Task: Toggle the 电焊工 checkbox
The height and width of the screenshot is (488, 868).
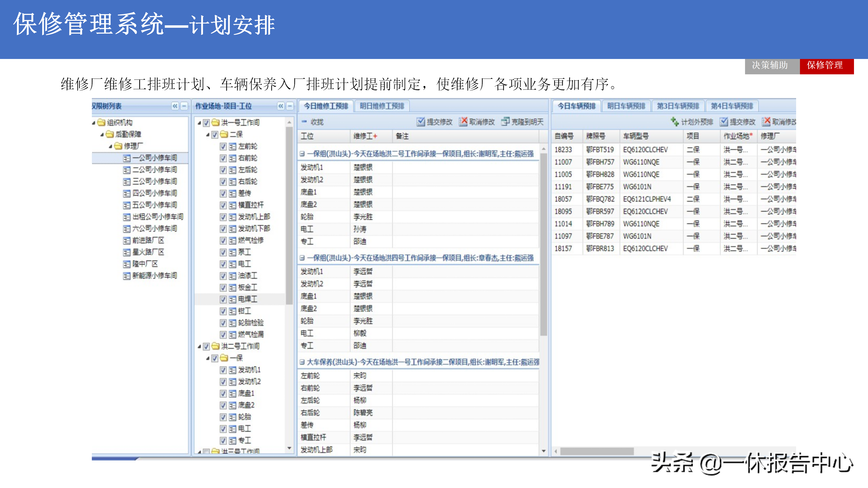Action: point(223,299)
